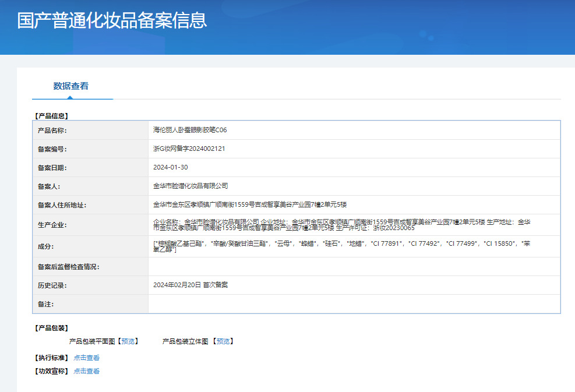Select history record 2024年02月20日 首次备案

click(191, 285)
